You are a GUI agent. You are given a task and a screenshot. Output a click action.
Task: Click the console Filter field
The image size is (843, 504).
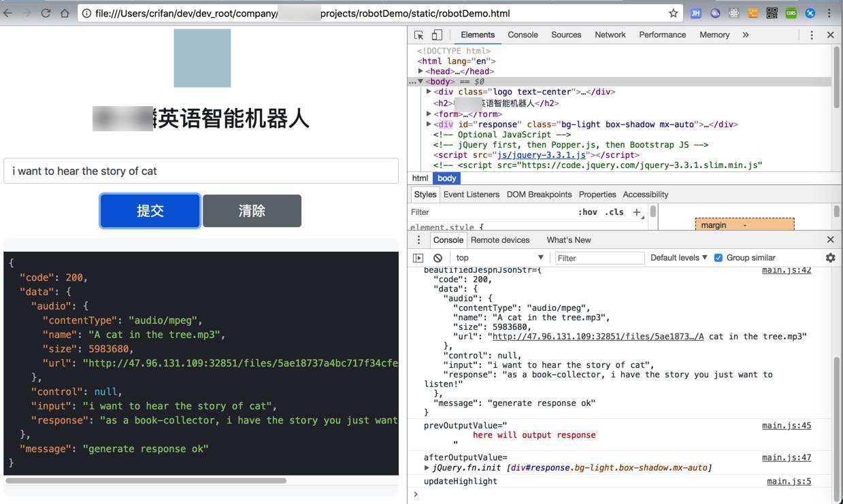point(599,258)
